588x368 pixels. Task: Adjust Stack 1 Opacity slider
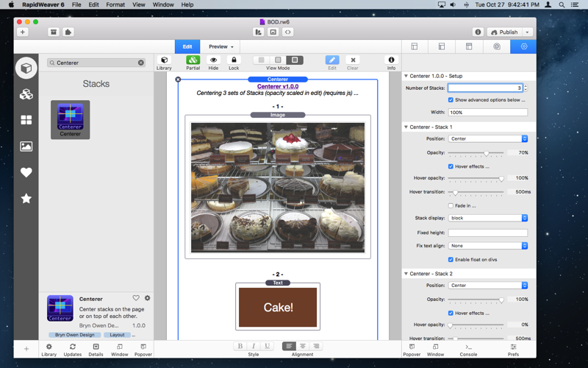pos(487,153)
